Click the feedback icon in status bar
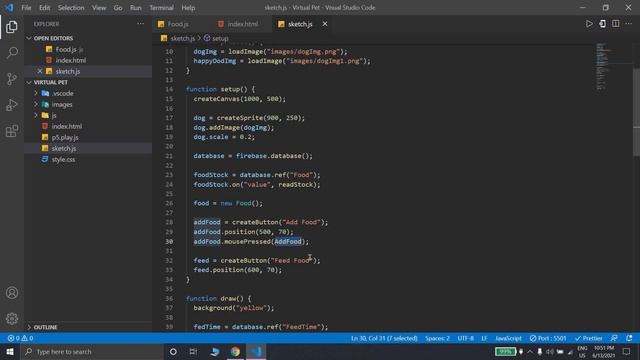The height and width of the screenshot is (360, 640). pos(614,338)
